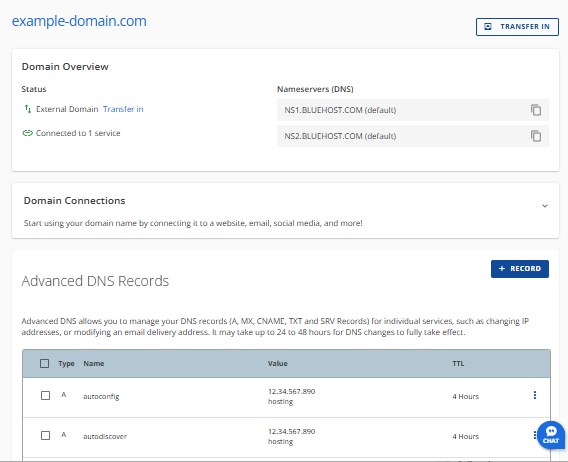Click the icon inside Transfer In button
The image size is (568, 462).
488,26
